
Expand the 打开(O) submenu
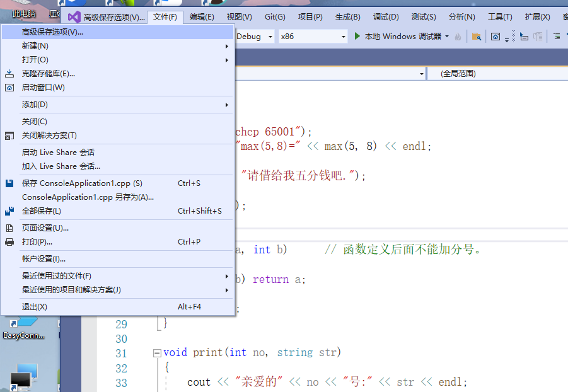(227, 60)
